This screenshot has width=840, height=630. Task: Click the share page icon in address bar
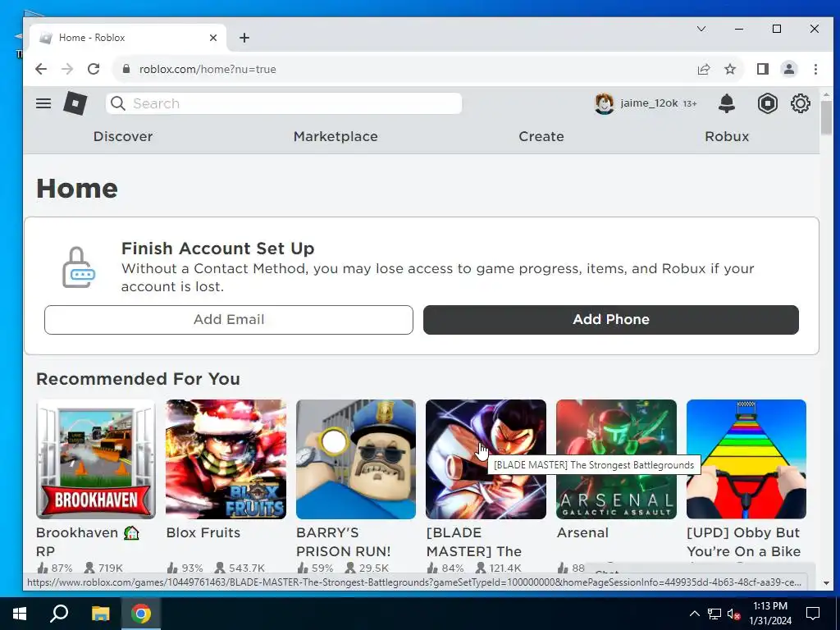pyautogui.click(x=703, y=69)
